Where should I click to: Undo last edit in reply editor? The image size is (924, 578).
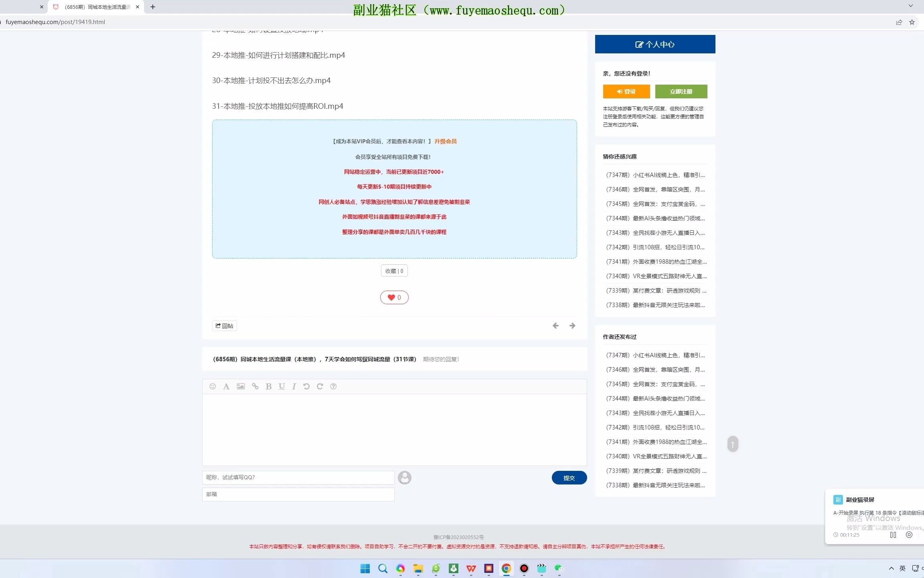point(306,386)
